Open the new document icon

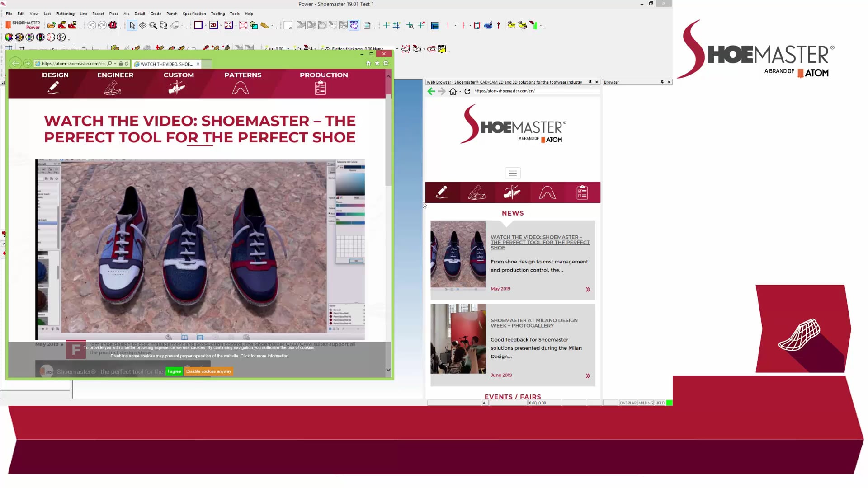[288, 25]
